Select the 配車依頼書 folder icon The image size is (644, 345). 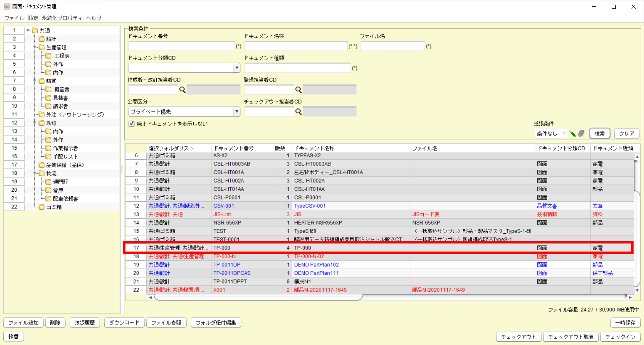pos(48,199)
